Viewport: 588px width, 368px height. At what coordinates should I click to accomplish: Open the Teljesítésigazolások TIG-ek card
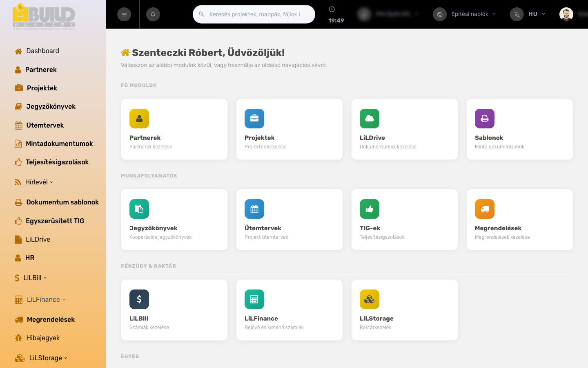(405, 220)
